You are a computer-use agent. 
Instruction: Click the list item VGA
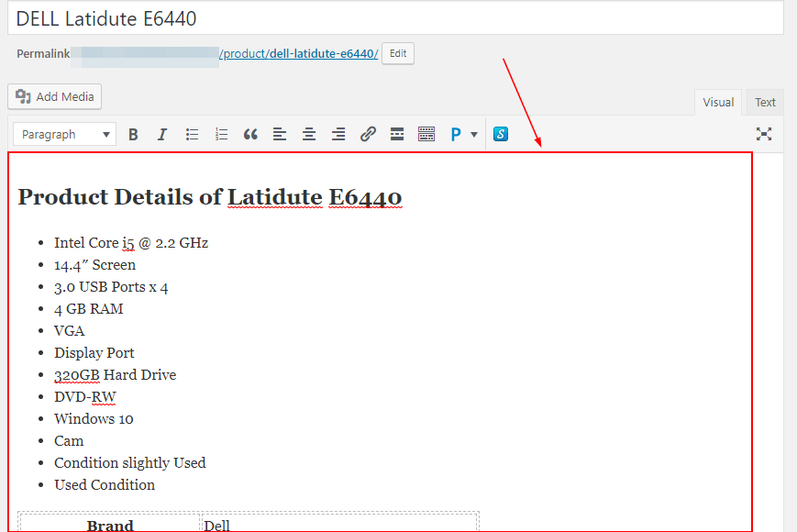pos(70,331)
